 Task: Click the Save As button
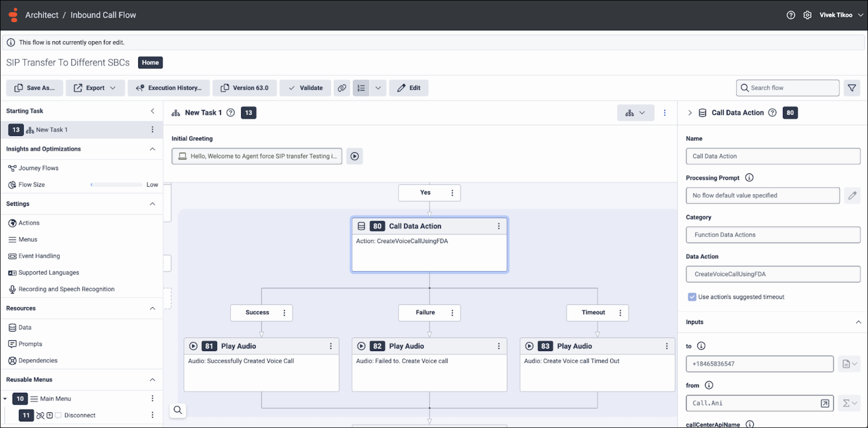point(34,88)
